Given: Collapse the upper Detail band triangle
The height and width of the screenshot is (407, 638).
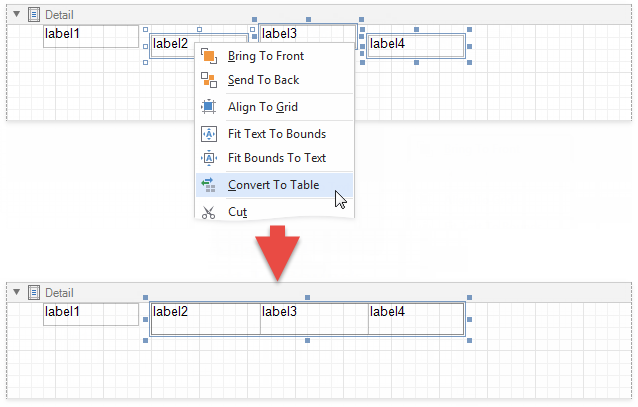Looking at the screenshot, I should [x=16, y=15].
